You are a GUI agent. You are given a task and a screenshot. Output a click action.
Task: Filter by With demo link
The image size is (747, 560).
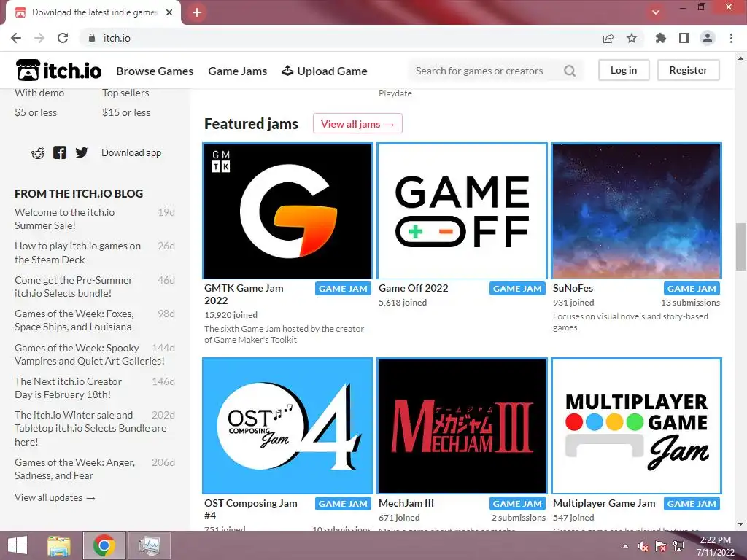click(x=39, y=93)
